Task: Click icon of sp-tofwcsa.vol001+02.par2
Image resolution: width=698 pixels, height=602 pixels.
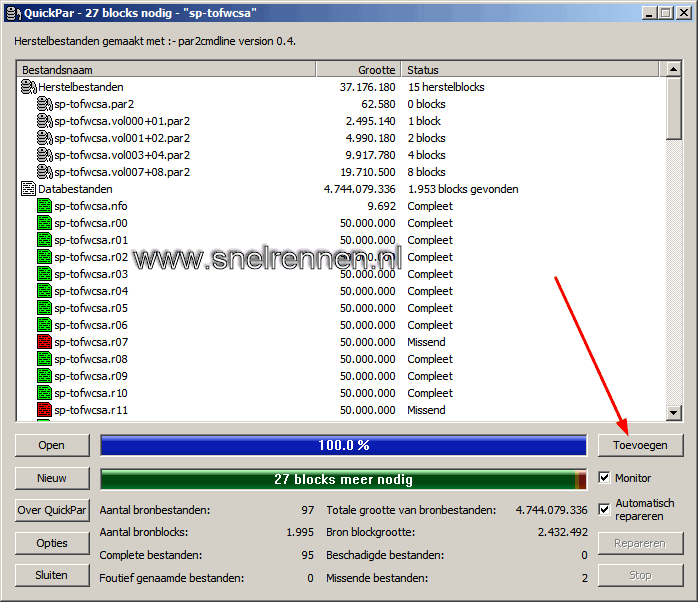Action: click(45, 138)
